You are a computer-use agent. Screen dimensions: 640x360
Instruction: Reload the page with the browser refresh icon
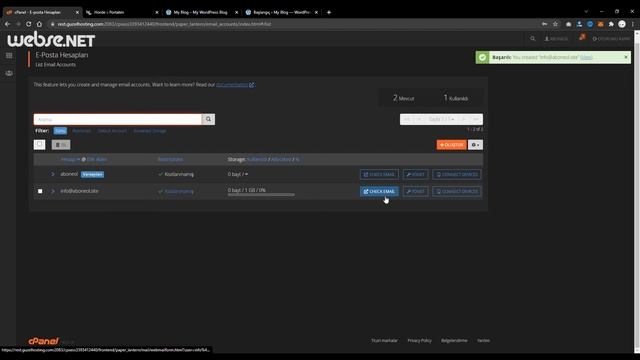(29, 24)
